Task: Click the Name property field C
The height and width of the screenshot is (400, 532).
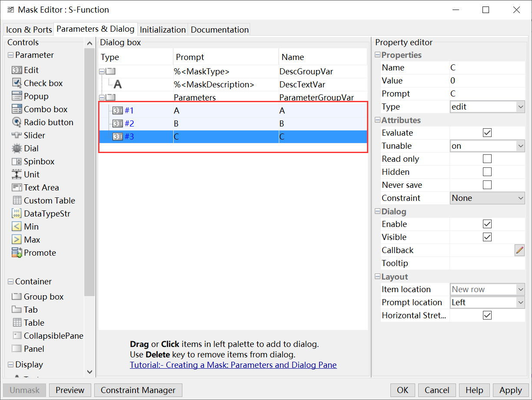Action: tap(487, 67)
